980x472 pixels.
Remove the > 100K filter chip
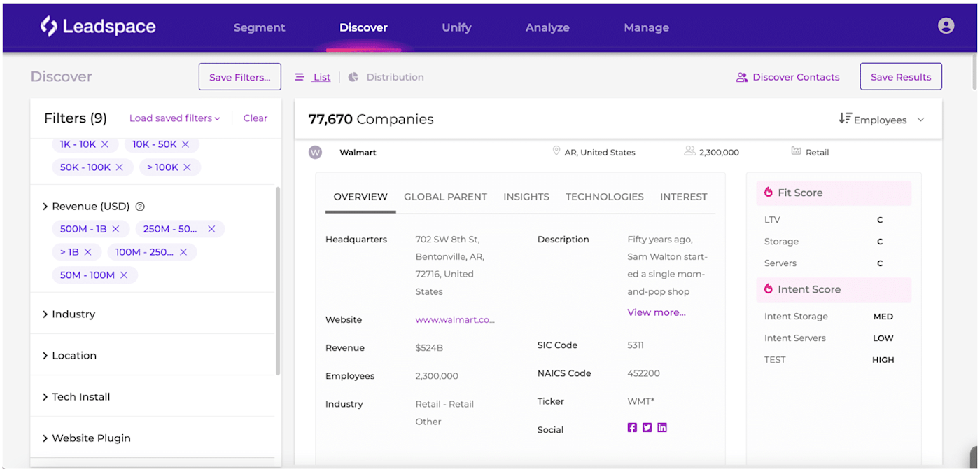click(188, 167)
